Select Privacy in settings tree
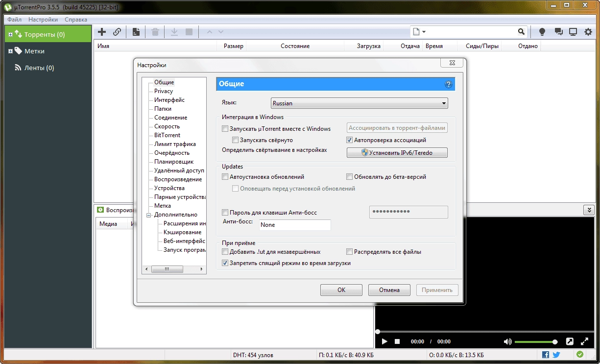The height and width of the screenshot is (364, 600). (164, 91)
